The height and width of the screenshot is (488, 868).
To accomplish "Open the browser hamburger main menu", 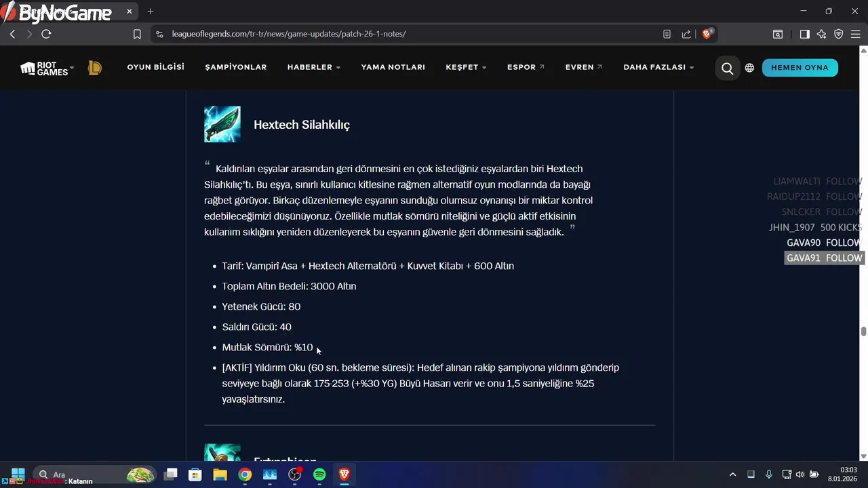I will [855, 34].
